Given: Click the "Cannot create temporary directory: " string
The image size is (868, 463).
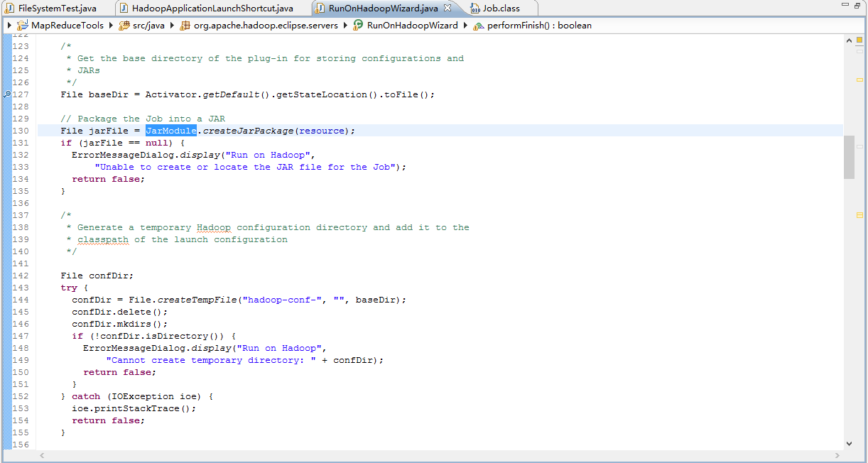Looking at the screenshot, I should point(211,360).
